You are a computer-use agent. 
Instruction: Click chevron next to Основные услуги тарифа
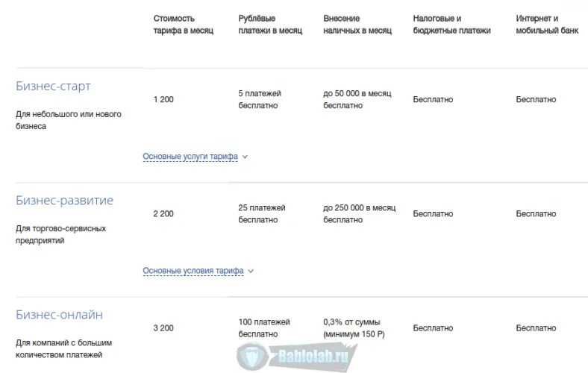tap(245, 157)
